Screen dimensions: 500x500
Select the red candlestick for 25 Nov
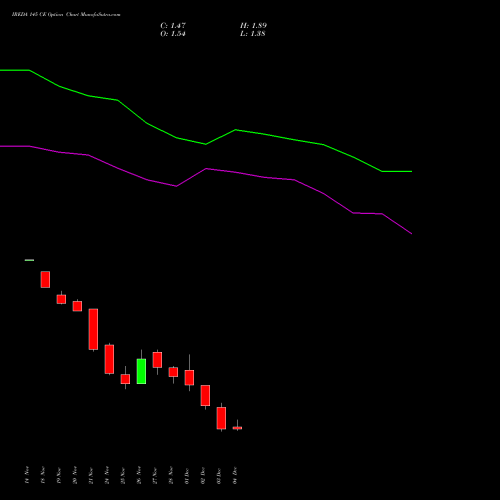click(x=125, y=379)
